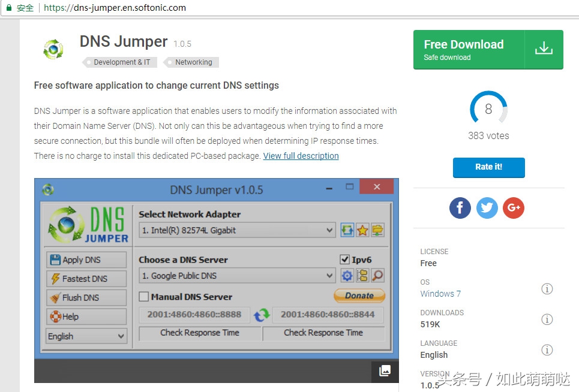Click the secure lock icon in address bar

(9, 7)
